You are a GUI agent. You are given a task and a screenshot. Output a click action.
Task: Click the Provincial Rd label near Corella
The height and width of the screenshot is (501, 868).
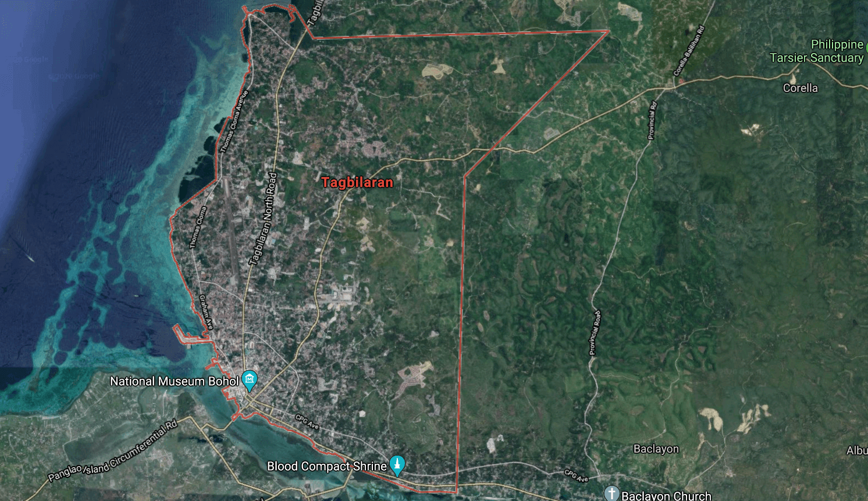click(x=652, y=120)
